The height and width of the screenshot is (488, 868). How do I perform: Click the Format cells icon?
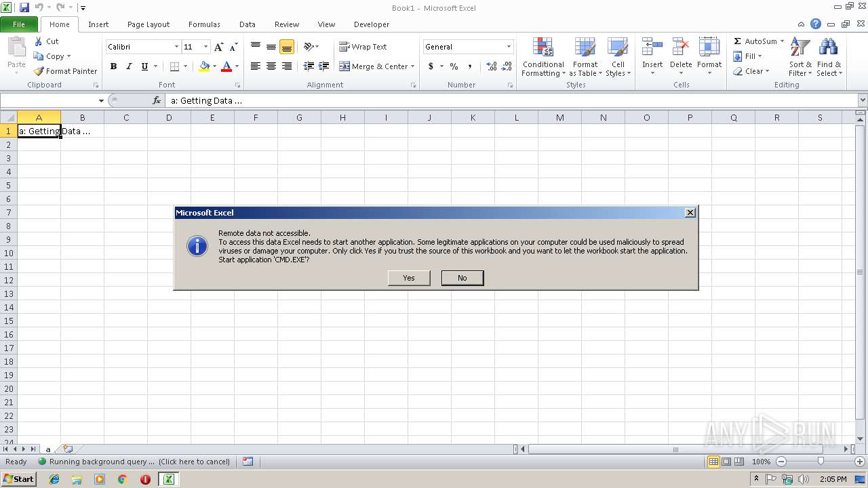pyautogui.click(x=709, y=47)
